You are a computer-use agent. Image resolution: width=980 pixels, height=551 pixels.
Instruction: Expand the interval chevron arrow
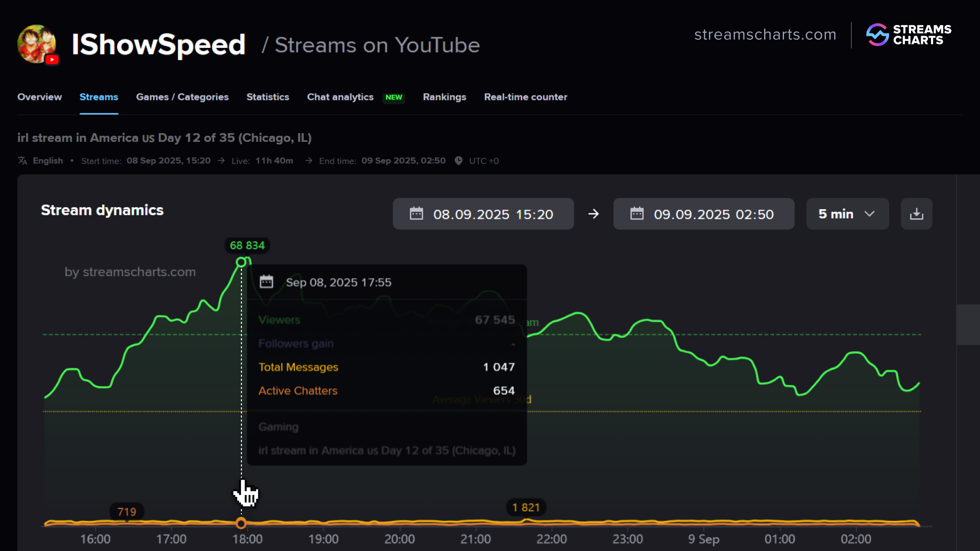869,214
